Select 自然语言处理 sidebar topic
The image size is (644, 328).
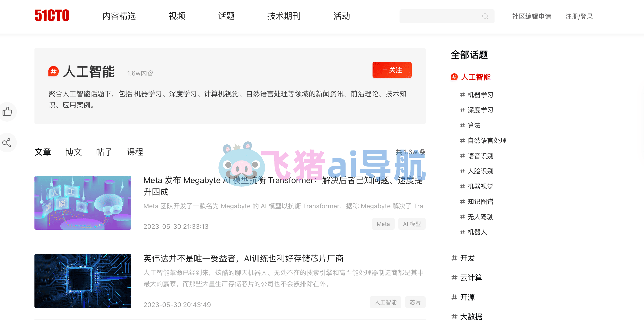pyautogui.click(x=487, y=141)
